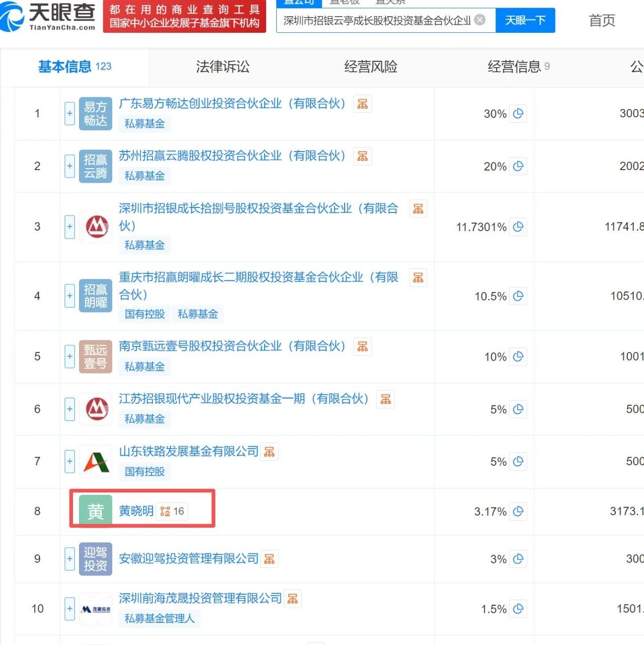Click the 天眼查 logo
This screenshot has height=645, width=644.
click(x=48, y=16)
